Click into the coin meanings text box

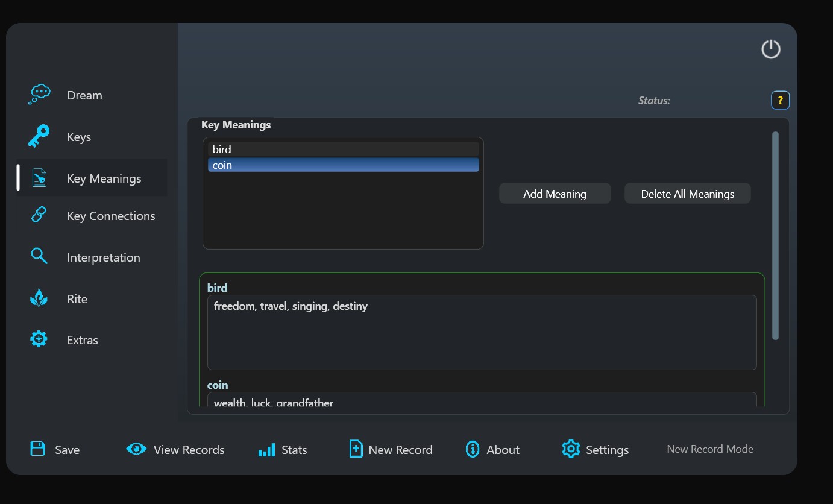(x=482, y=400)
